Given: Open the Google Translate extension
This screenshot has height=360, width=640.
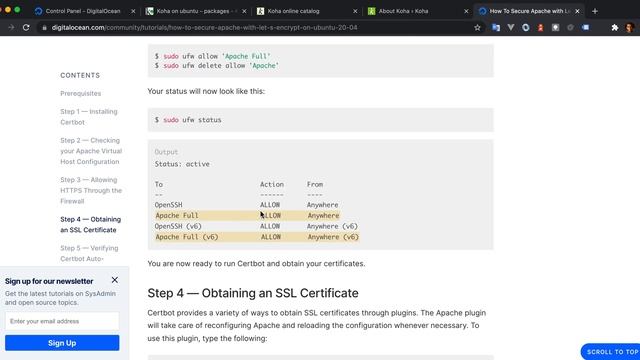Looking at the screenshot, I should click(496, 27).
